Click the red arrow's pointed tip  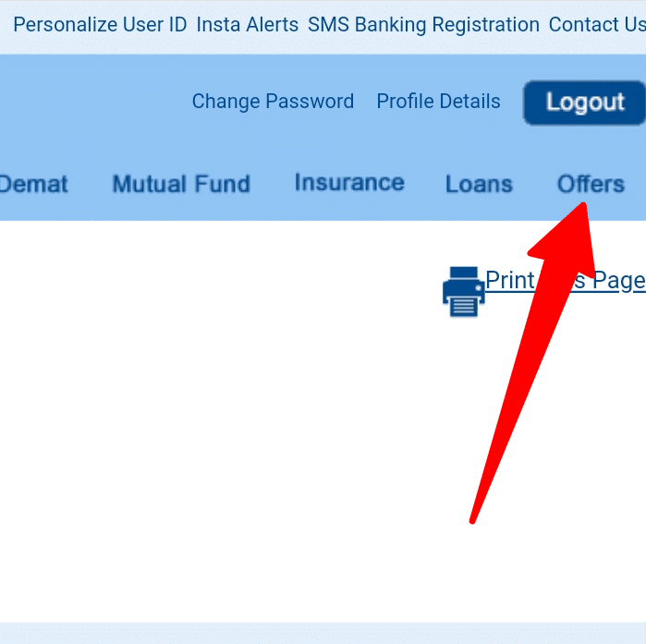pos(582,204)
